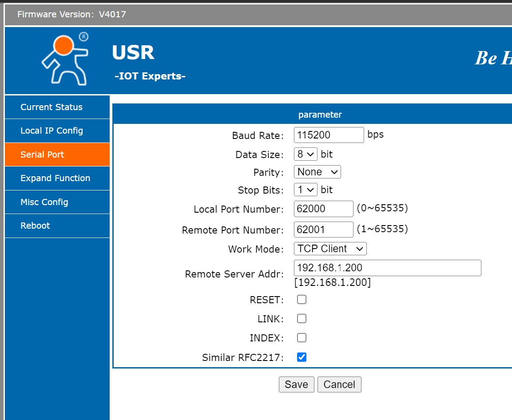
Task: Click the Cancel button
Action: coord(339,384)
